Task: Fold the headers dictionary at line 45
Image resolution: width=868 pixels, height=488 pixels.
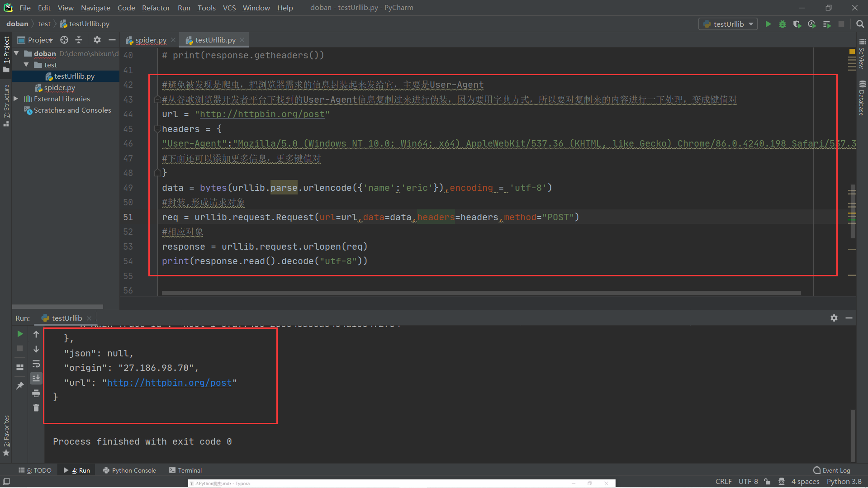Action: coord(157,129)
